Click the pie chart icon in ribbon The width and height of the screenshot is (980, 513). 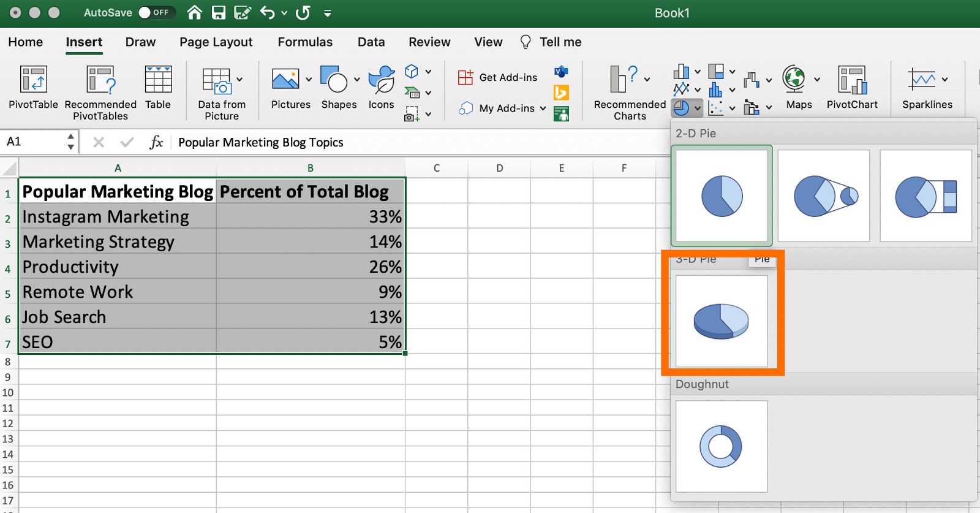coord(680,108)
